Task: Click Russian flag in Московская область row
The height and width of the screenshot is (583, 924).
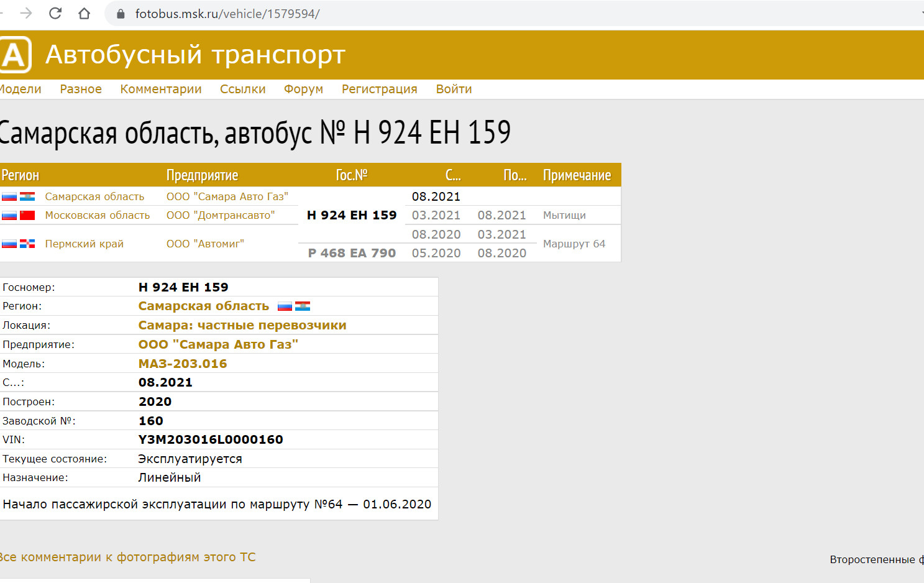Action: click(9, 215)
